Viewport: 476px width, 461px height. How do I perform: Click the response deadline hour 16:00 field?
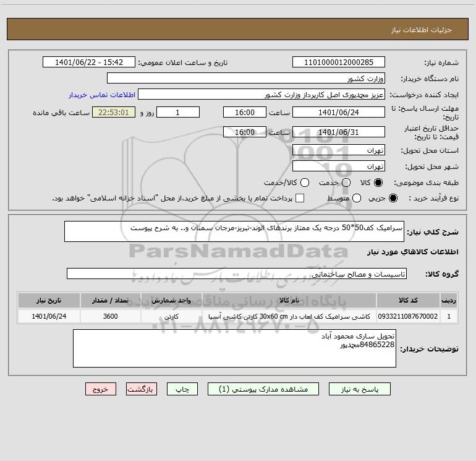(x=245, y=112)
